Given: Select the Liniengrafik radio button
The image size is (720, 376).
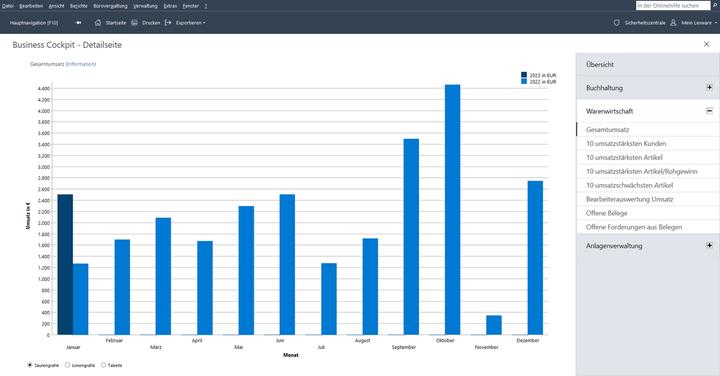Looking at the screenshot, I should (x=68, y=365).
